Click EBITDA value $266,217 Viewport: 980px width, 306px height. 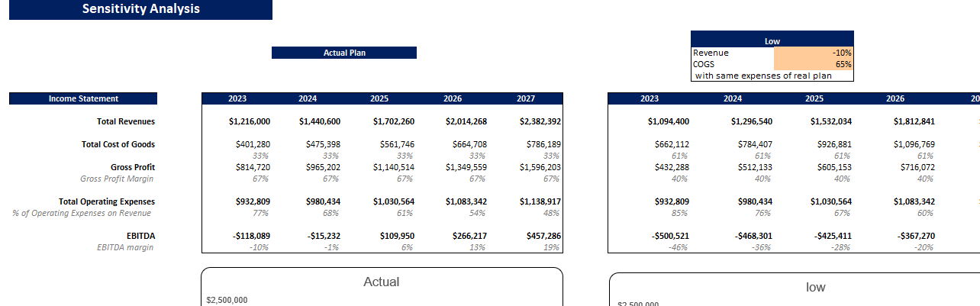point(469,236)
